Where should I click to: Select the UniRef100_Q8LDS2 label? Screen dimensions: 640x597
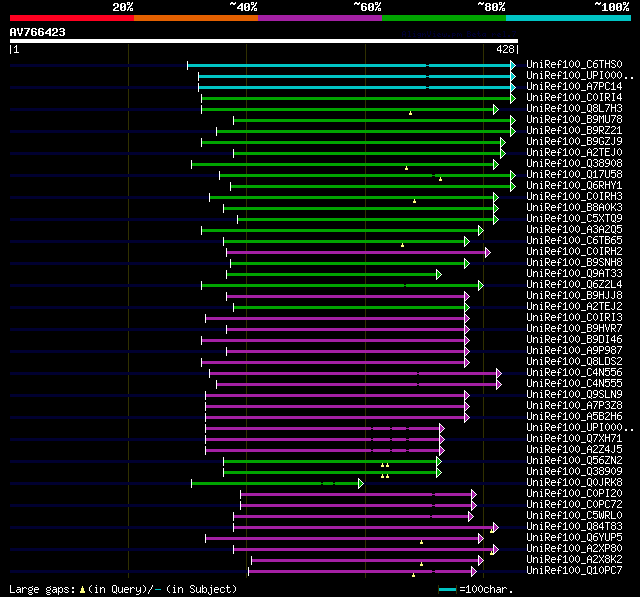pos(574,362)
